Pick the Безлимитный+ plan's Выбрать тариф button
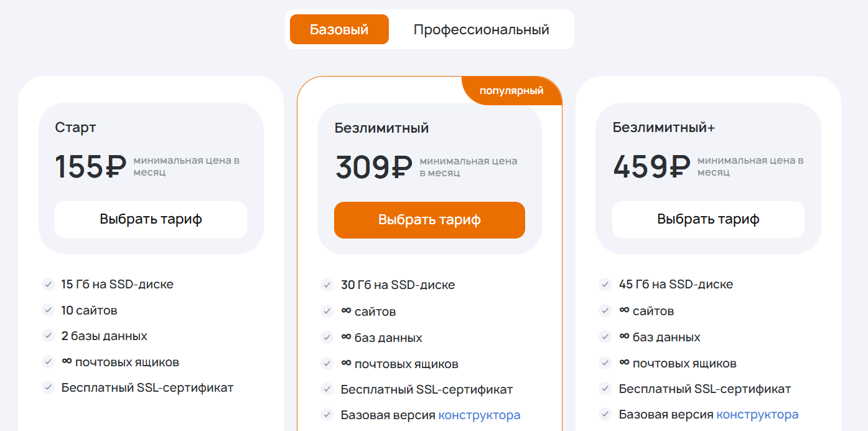This screenshot has height=431, width=868. pos(708,219)
